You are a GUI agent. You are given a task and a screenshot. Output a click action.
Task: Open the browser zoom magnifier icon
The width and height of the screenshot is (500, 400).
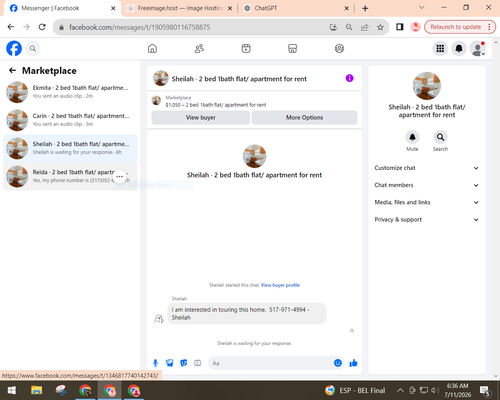point(349,27)
